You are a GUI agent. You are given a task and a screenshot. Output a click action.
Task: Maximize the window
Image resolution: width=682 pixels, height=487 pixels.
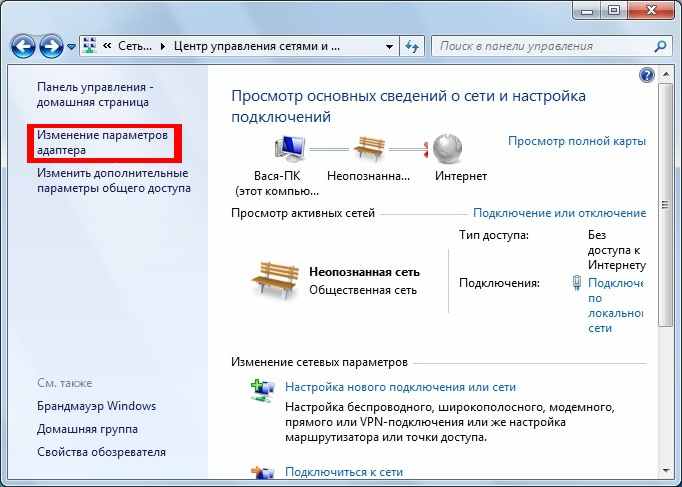coord(614,10)
